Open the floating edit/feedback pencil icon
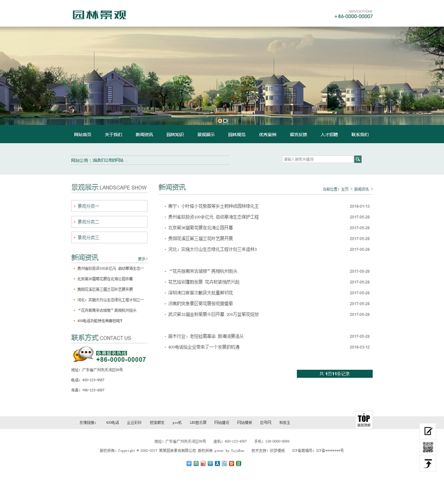 [x=427, y=431]
